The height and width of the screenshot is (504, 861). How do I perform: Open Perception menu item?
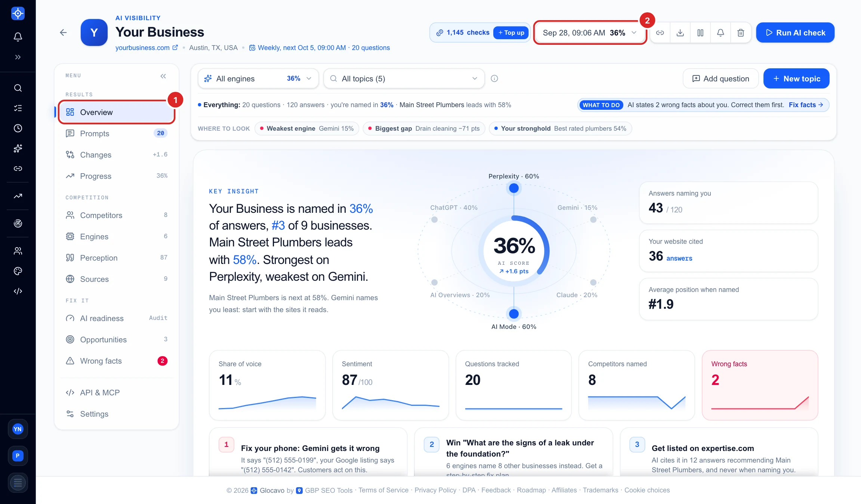(116, 258)
